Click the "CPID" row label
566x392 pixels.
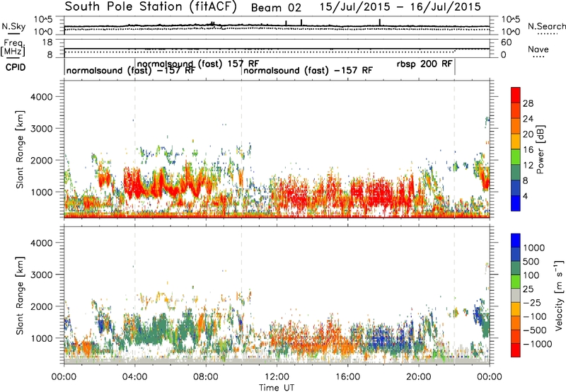[x=16, y=67]
